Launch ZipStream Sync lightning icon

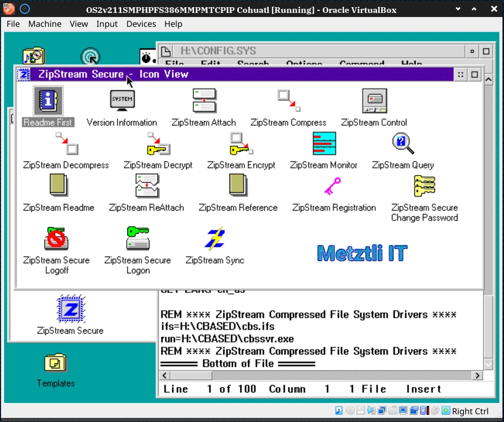(215, 239)
